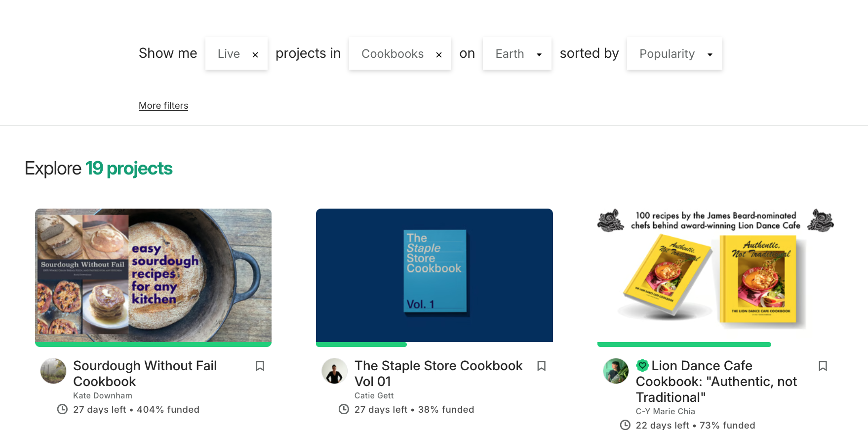The height and width of the screenshot is (434, 868).
Task: Bookmark the Lion Dance Cafe Cookbook
Action: pos(823,366)
